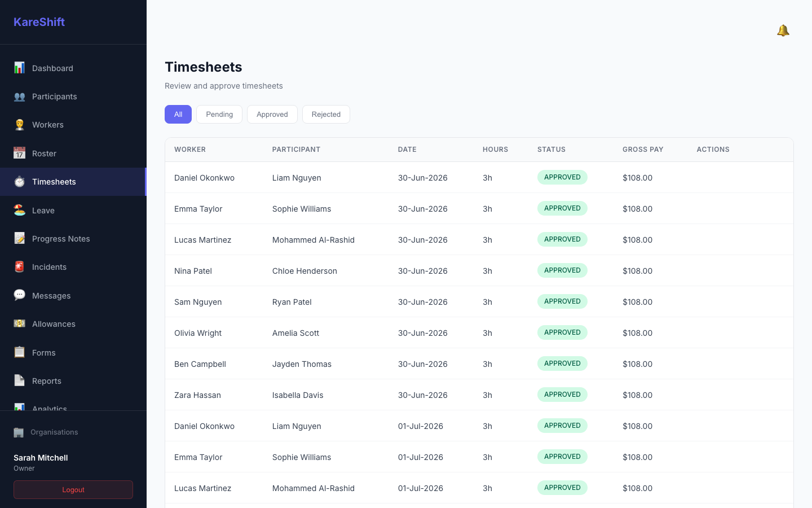Open notifications via the bell icon
This screenshot has height=508, width=812.
click(783, 30)
